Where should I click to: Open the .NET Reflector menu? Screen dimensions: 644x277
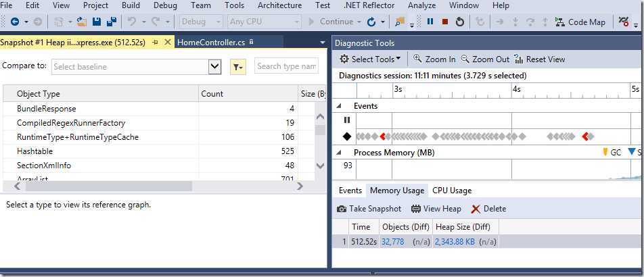(369, 5)
